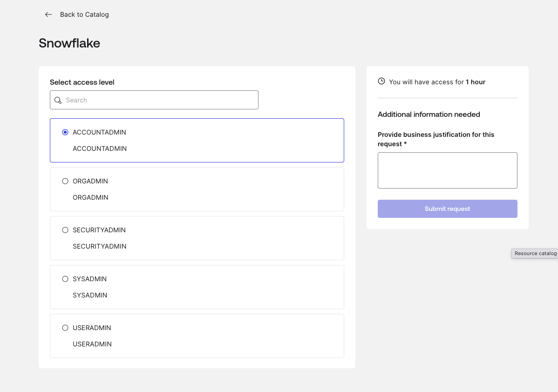Click the 'Select access level' heading
558x392 pixels.
click(82, 82)
